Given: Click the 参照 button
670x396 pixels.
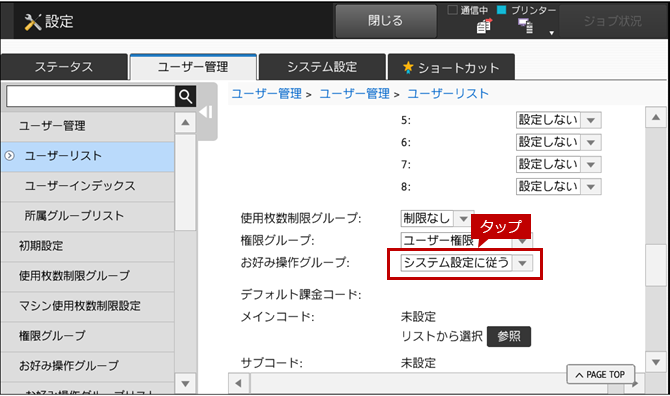Looking at the screenshot, I should pos(509,337).
